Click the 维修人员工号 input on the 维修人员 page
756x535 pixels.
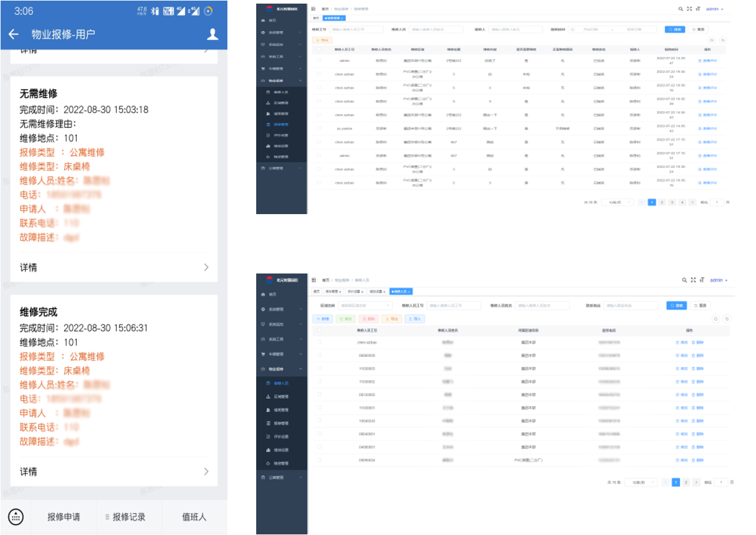coord(455,305)
